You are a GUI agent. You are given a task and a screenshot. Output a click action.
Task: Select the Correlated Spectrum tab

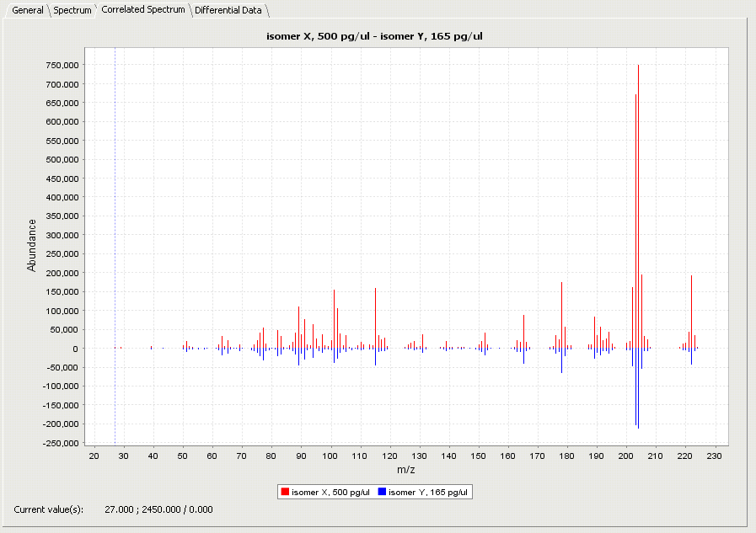point(142,10)
